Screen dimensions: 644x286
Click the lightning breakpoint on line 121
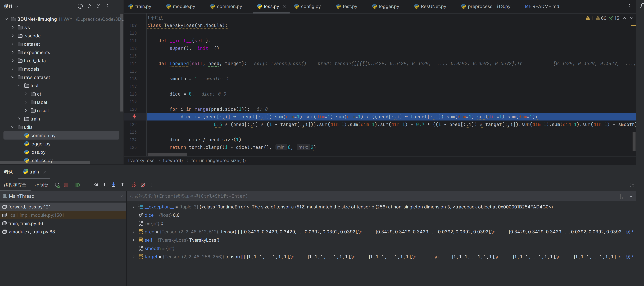[x=134, y=117]
